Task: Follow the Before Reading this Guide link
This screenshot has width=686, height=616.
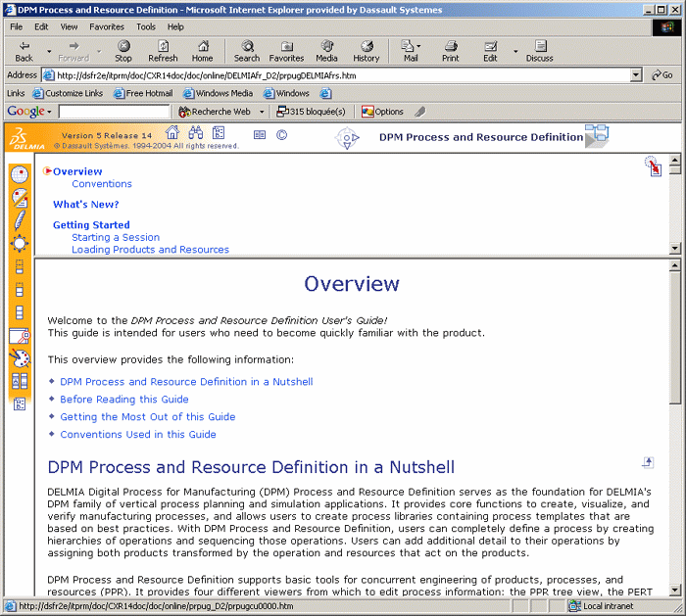Action: point(124,400)
